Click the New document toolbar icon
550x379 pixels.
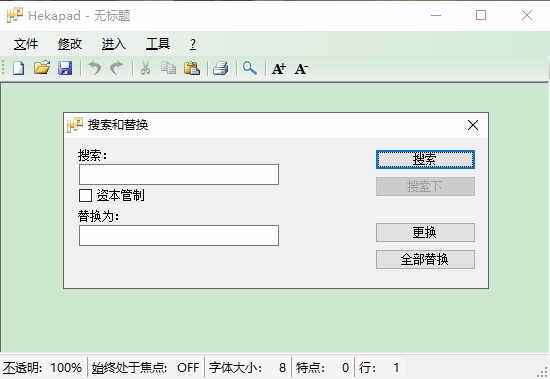[19, 68]
